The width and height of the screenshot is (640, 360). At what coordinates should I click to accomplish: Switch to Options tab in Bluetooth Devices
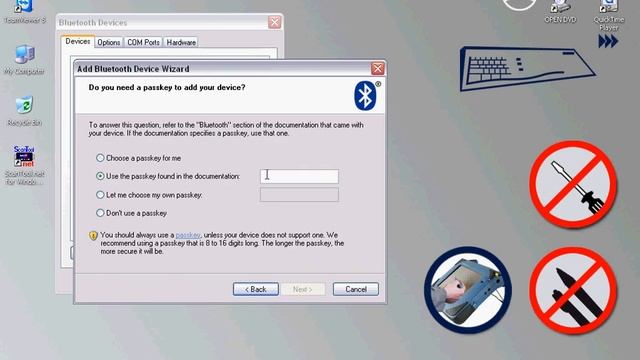coord(109,42)
